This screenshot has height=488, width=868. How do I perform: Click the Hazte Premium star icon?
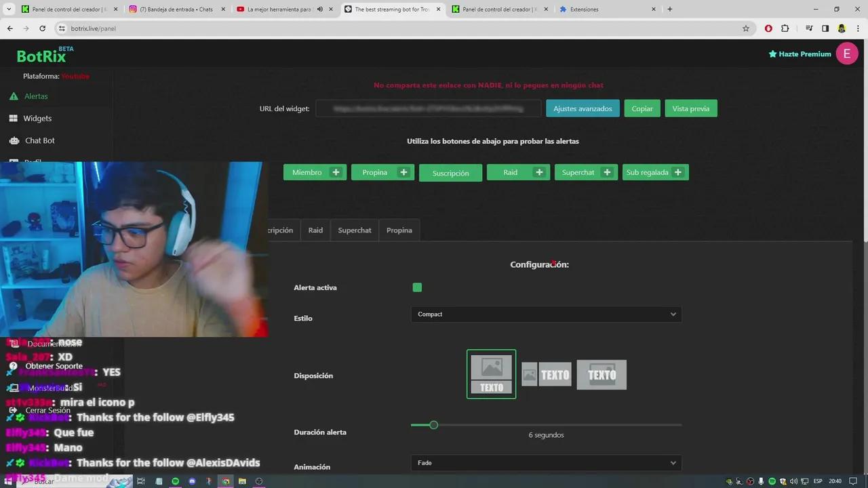coord(772,54)
